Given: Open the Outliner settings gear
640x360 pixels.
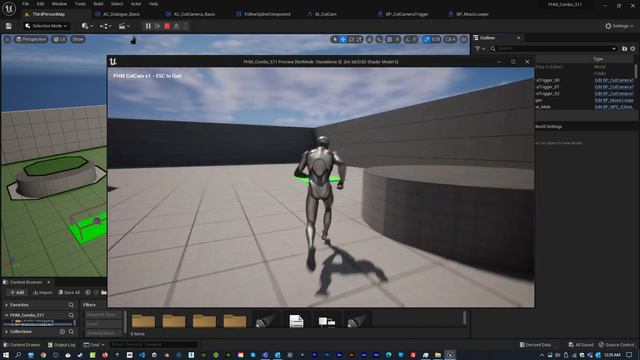Looking at the screenshot, I should [633, 49].
